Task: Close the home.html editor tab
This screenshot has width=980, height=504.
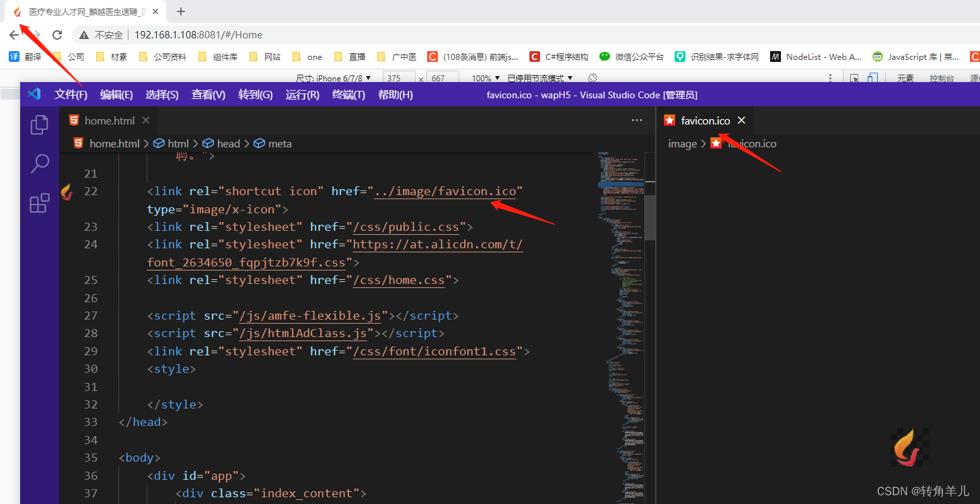Action: point(145,120)
